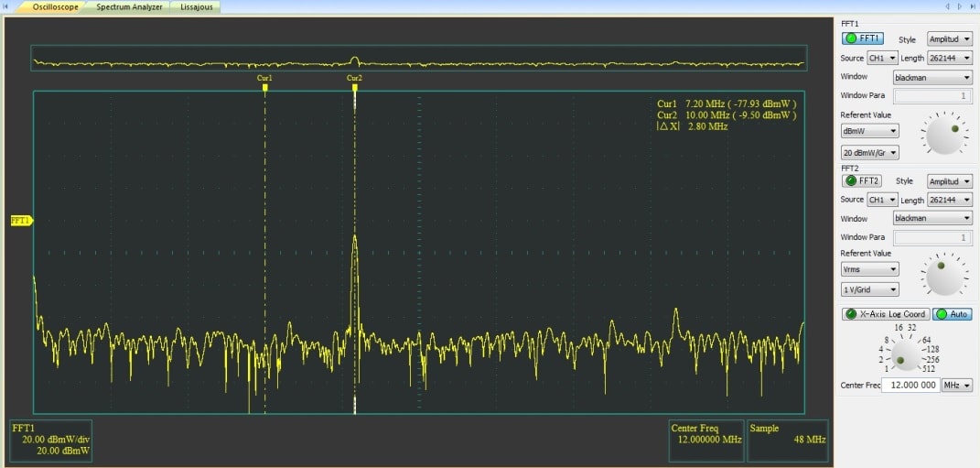Screen dimensions: 980x468
Task: Open FFT2 Style dropdown
Action: tap(950, 181)
